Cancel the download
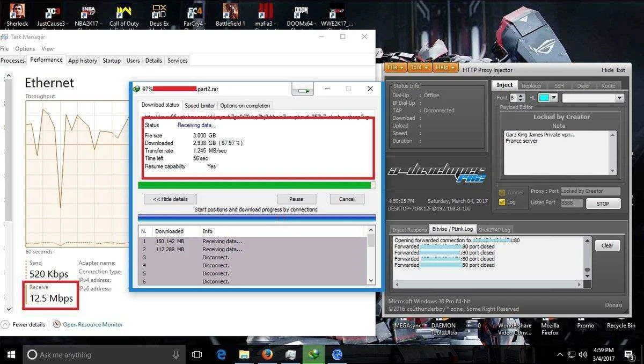This screenshot has height=364, width=644. click(347, 199)
